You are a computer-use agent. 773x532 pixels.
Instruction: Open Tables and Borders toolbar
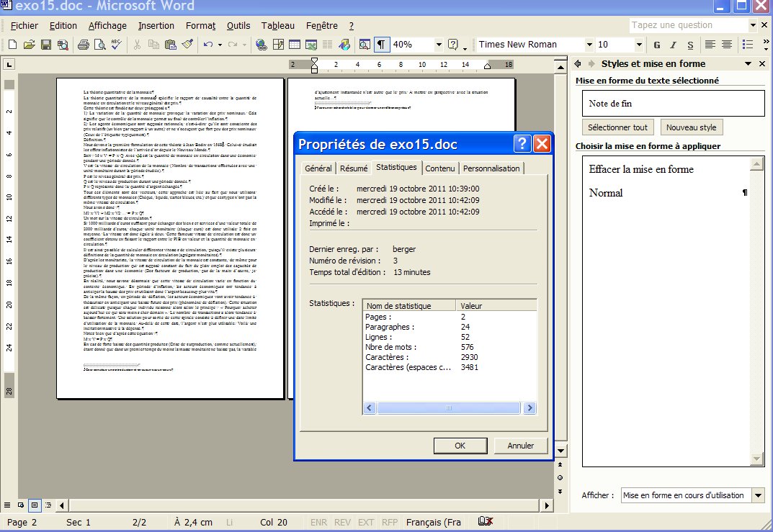(x=278, y=45)
